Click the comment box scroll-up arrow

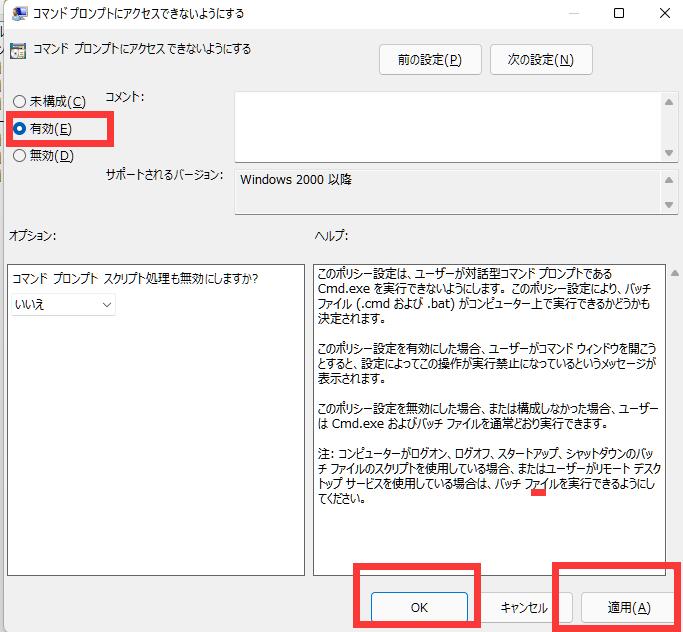coord(669,101)
